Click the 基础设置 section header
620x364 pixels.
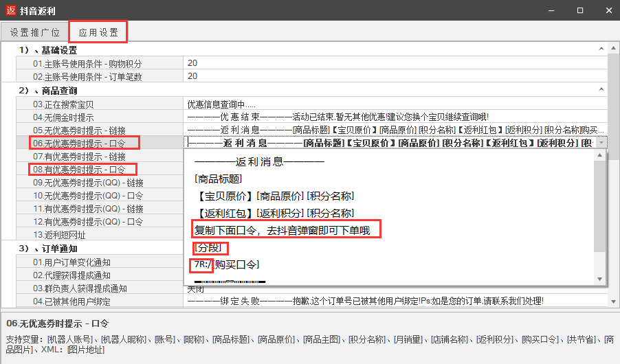pos(48,50)
